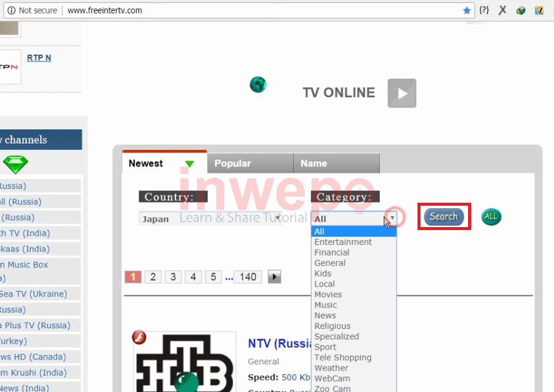554x392 pixels.
Task: Go to page 5
Action: [x=213, y=277]
